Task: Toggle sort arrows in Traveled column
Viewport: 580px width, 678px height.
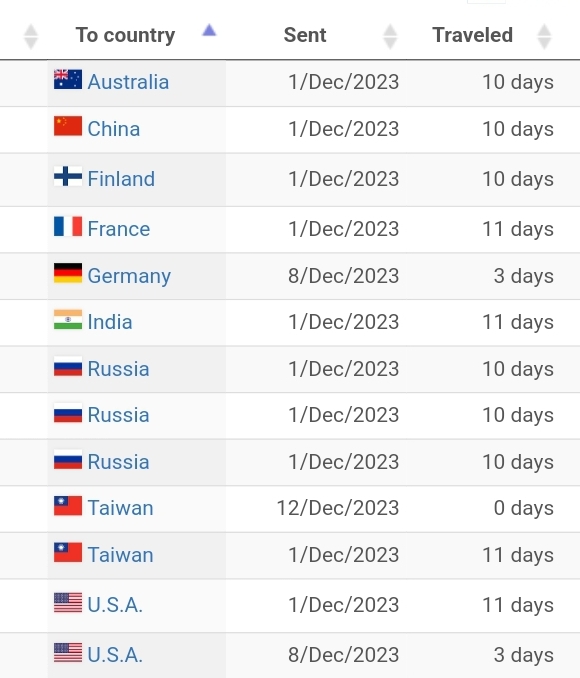Action: point(544,37)
